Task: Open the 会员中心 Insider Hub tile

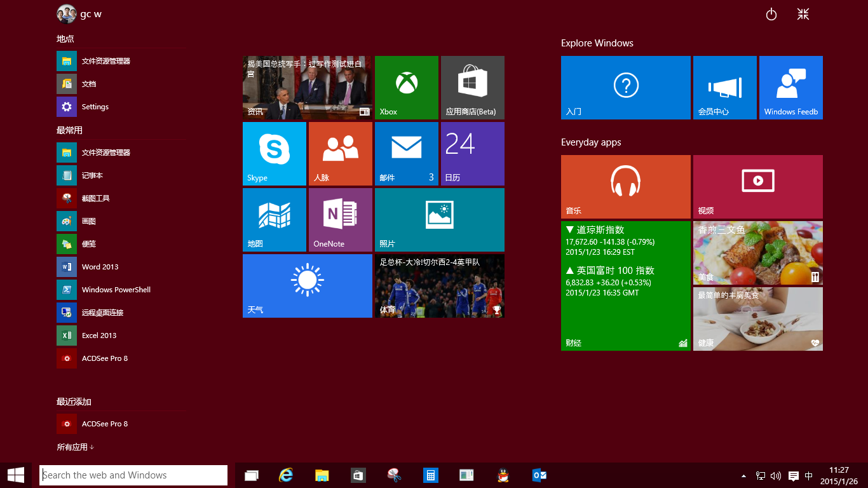Action: (725, 88)
